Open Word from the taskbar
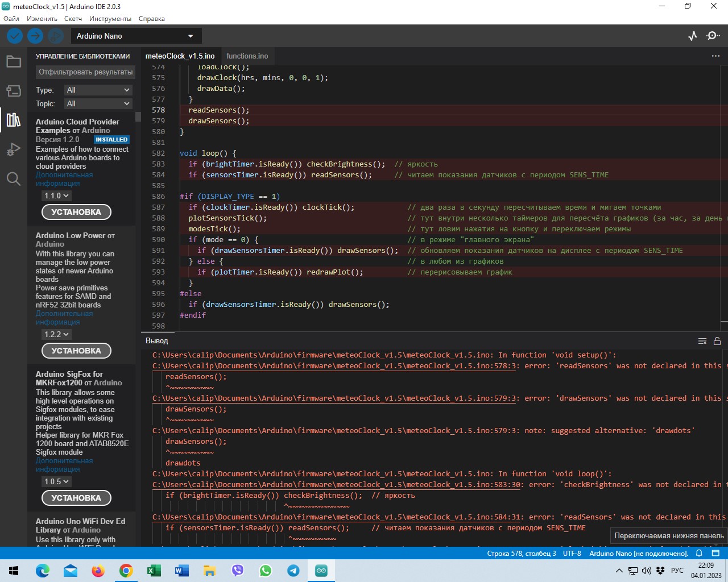The image size is (728, 582). (x=182, y=571)
